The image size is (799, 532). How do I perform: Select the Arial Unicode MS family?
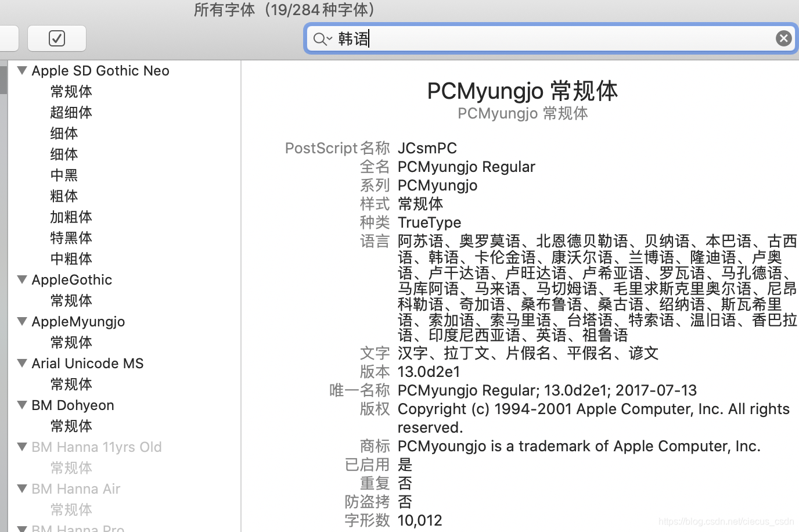click(88, 364)
